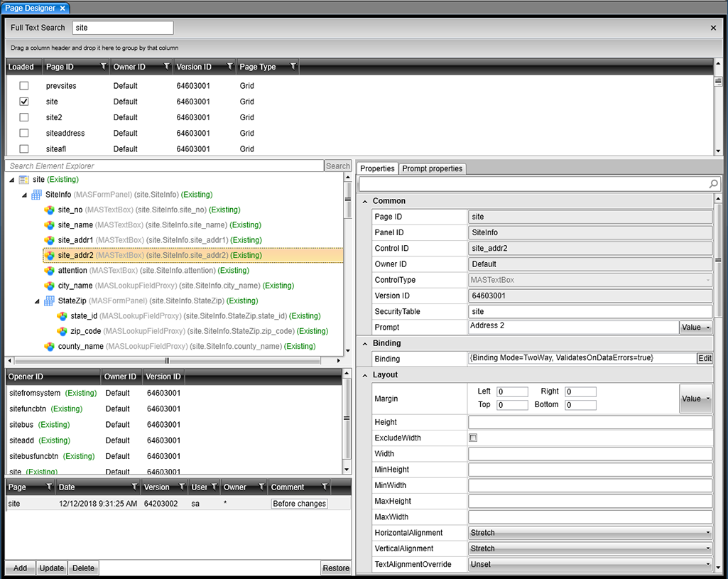The width and height of the screenshot is (728, 579).
Task: Click the StateZip form panel icon
Action: pyautogui.click(x=49, y=301)
